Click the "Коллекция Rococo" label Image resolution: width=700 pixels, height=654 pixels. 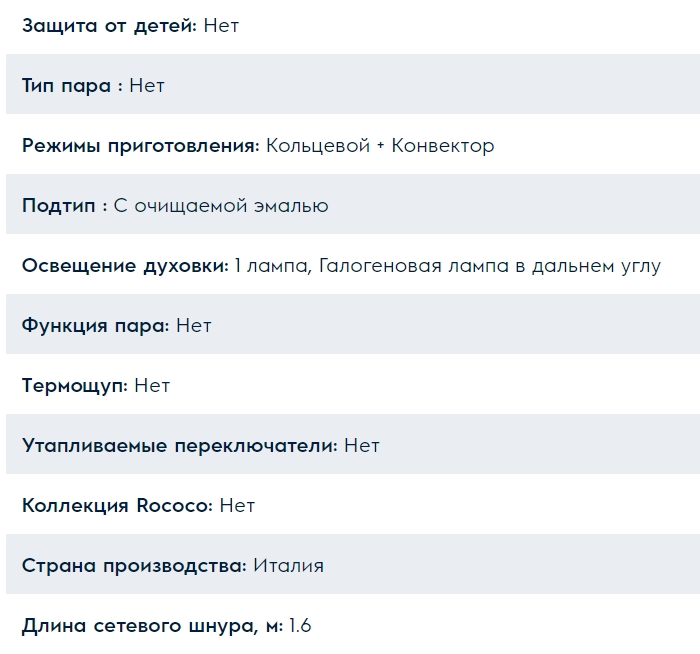point(117,506)
